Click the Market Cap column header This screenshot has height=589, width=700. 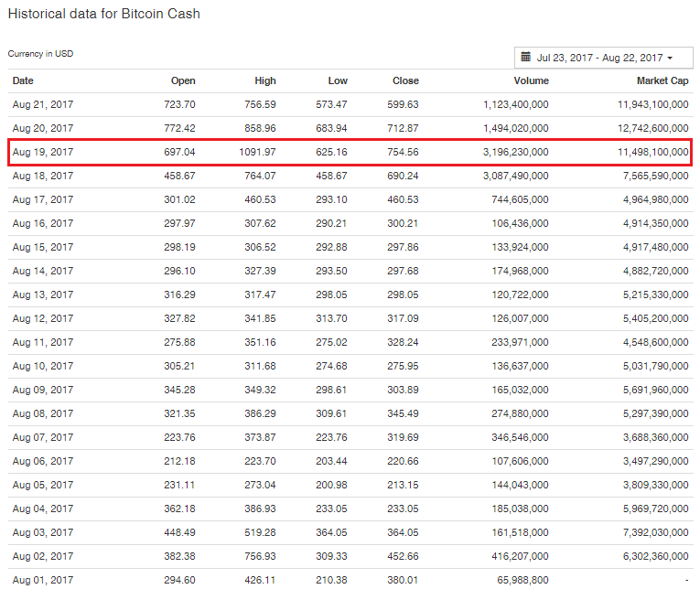[x=662, y=80]
